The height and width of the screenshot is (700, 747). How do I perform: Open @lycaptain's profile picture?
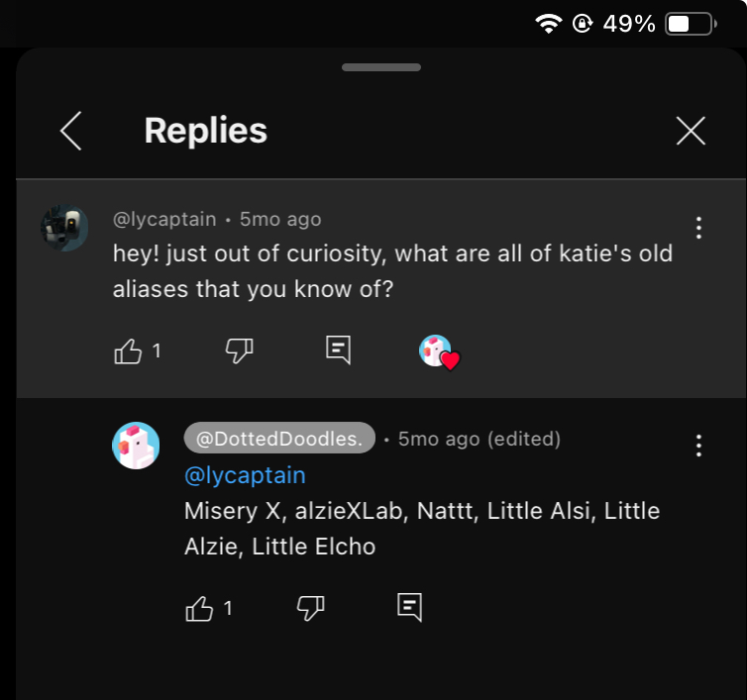point(64,228)
